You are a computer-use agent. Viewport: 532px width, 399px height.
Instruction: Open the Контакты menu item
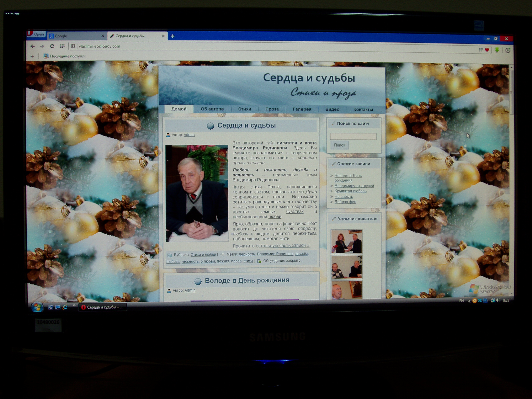(363, 110)
